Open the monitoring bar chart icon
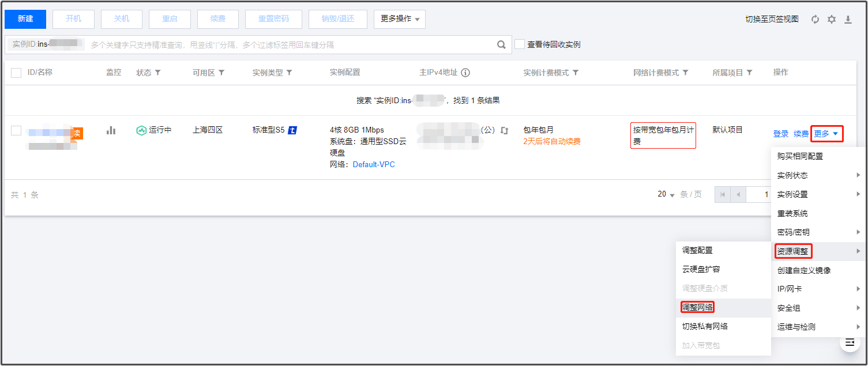The width and height of the screenshot is (868, 366). [x=111, y=131]
